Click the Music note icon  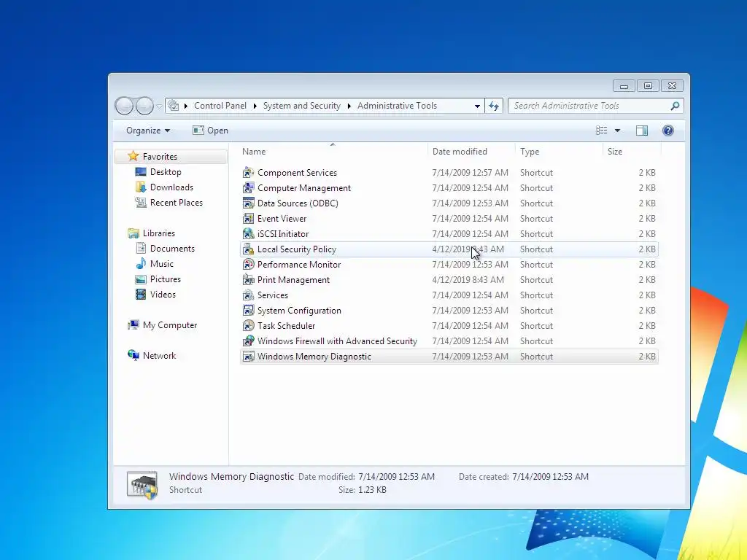coord(141,264)
